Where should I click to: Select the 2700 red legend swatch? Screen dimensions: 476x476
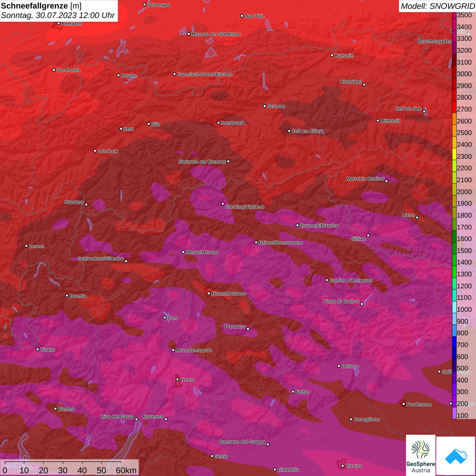454,107
